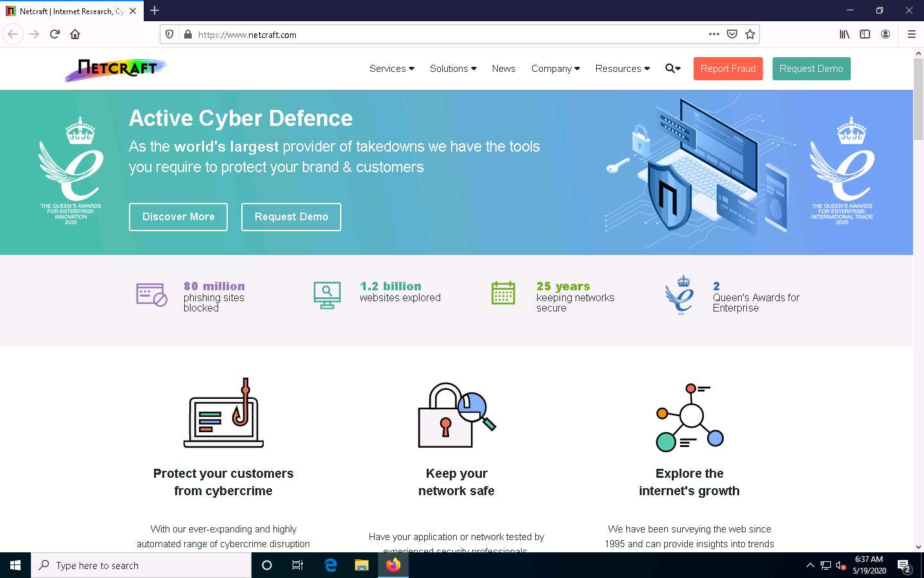The height and width of the screenshot is (578, 924).
Task: Click the small Queen's Awards emblem icon
Action: tap(680, 295)
